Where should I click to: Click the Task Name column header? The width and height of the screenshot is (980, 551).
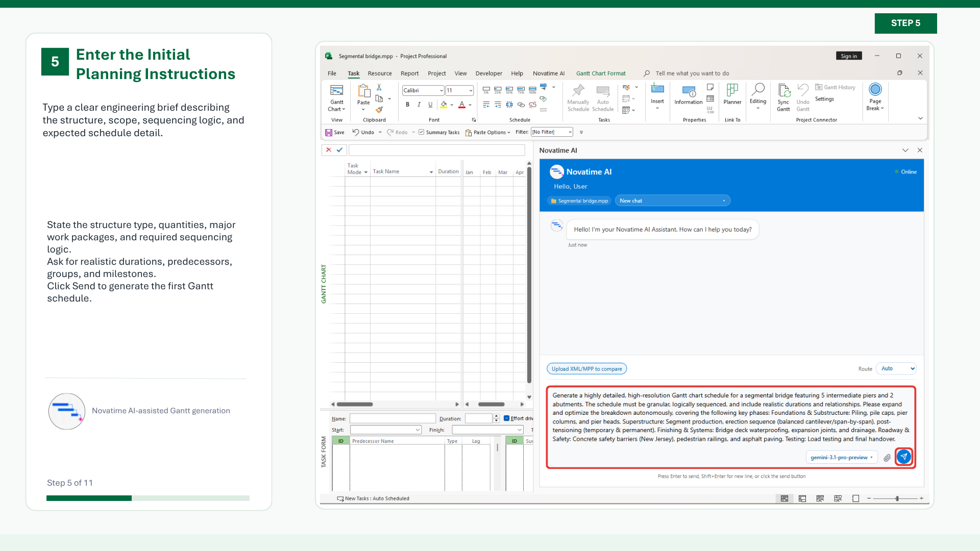[403, 171]
